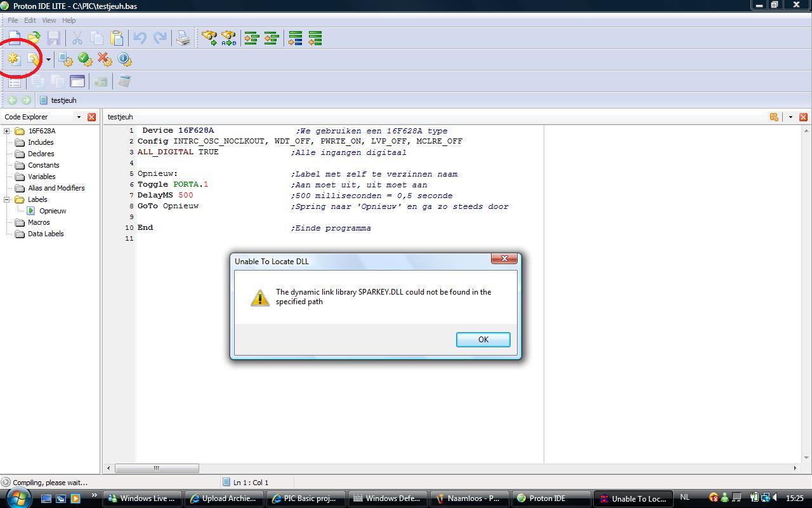Redo edit toolbar icon
Viewport: 812px width, 508px height.
(x=160, y=39)
